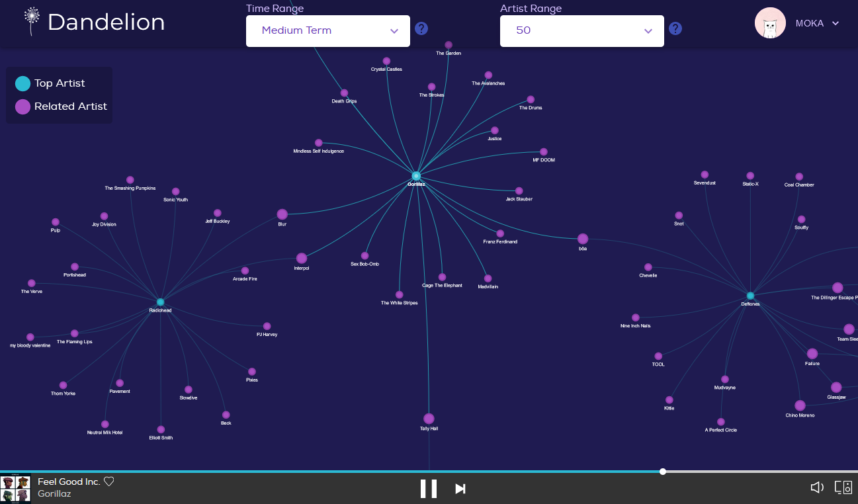Click the bôa artist node

583,239
